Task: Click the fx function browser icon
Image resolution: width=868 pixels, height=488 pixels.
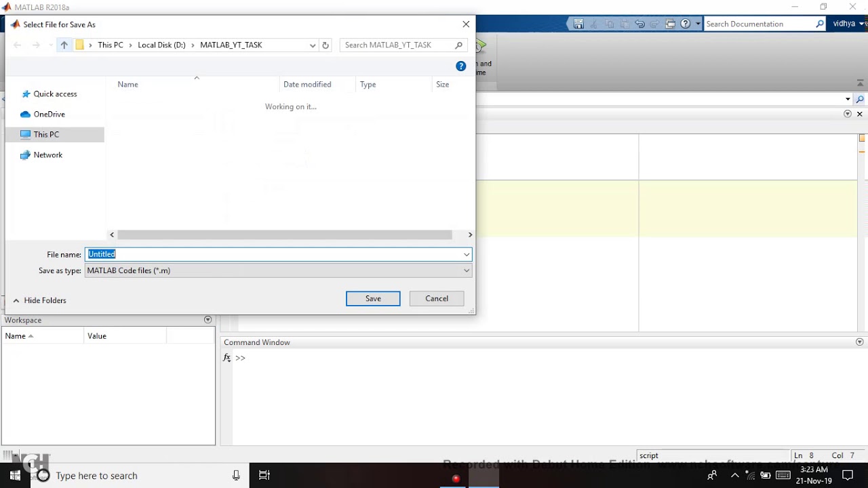Action: 227,358
